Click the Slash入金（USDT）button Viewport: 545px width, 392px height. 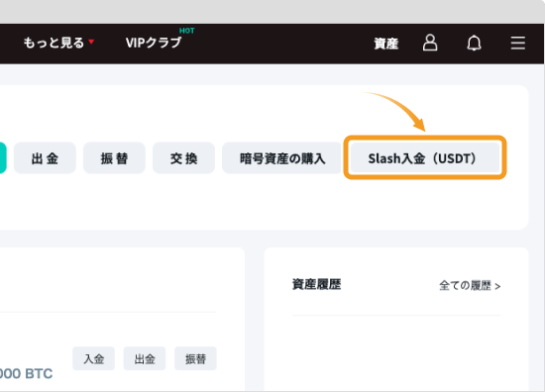point(425,158)
